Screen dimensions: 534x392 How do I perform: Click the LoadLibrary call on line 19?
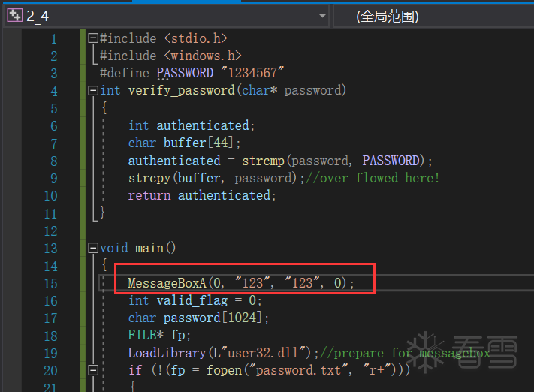(223, 353)
